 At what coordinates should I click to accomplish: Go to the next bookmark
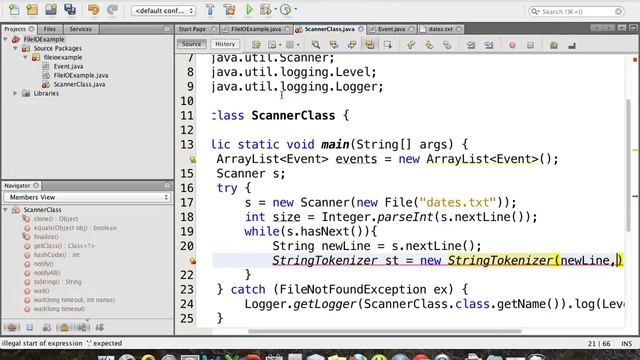click(x=429, y=45)
